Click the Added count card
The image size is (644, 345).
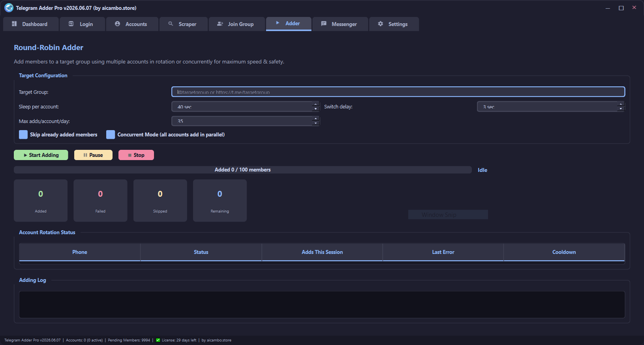click(x=41, y=200)
